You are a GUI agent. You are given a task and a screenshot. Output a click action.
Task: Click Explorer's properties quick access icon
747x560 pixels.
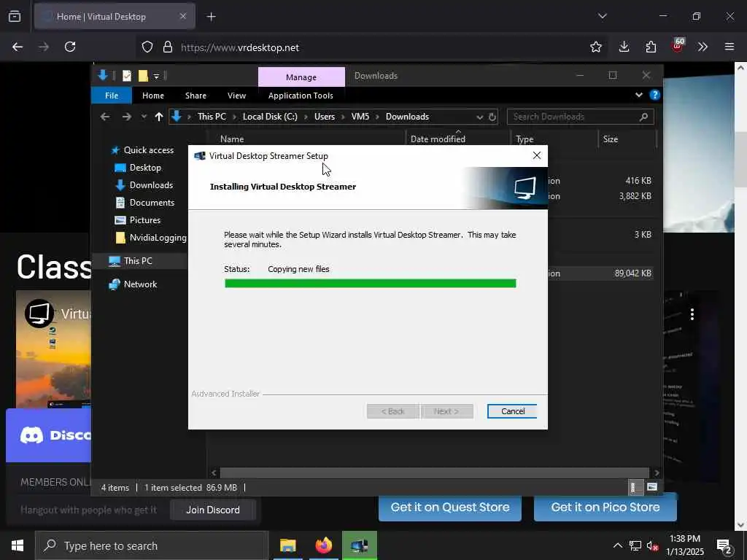pos(127,76)
